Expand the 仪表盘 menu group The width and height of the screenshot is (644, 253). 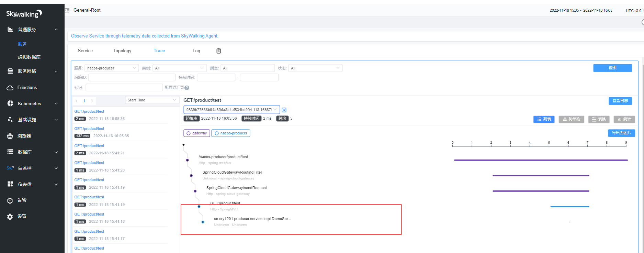56,184
